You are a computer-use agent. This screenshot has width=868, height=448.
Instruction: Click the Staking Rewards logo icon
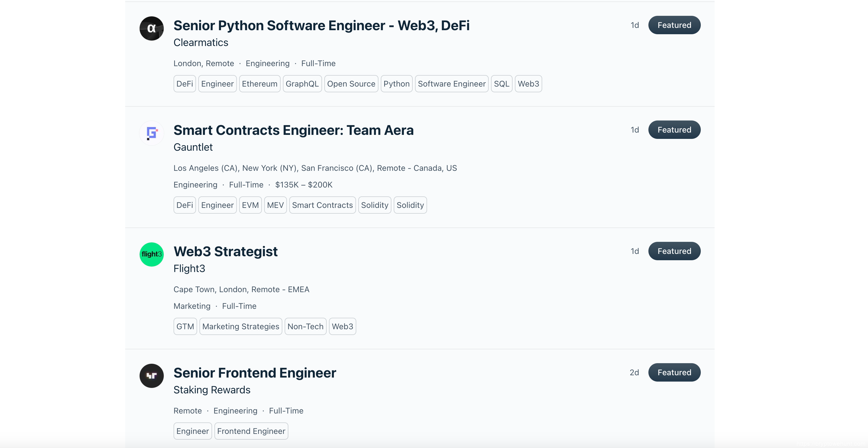pos(151,376)
